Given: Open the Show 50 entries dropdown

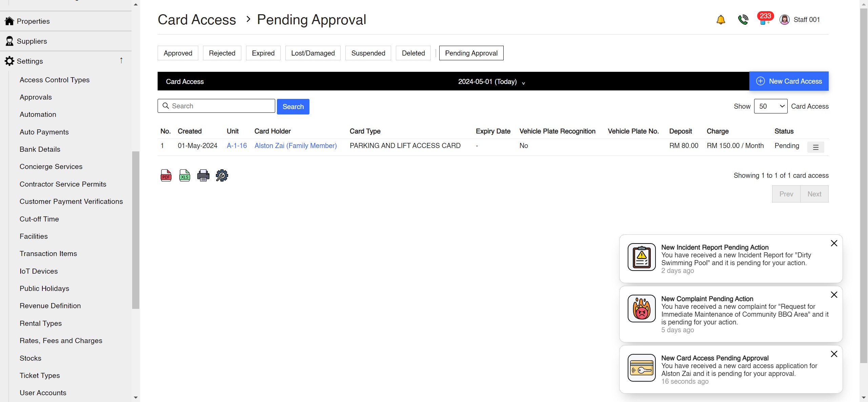Looking at the screenshot, I should coord(770,106).
